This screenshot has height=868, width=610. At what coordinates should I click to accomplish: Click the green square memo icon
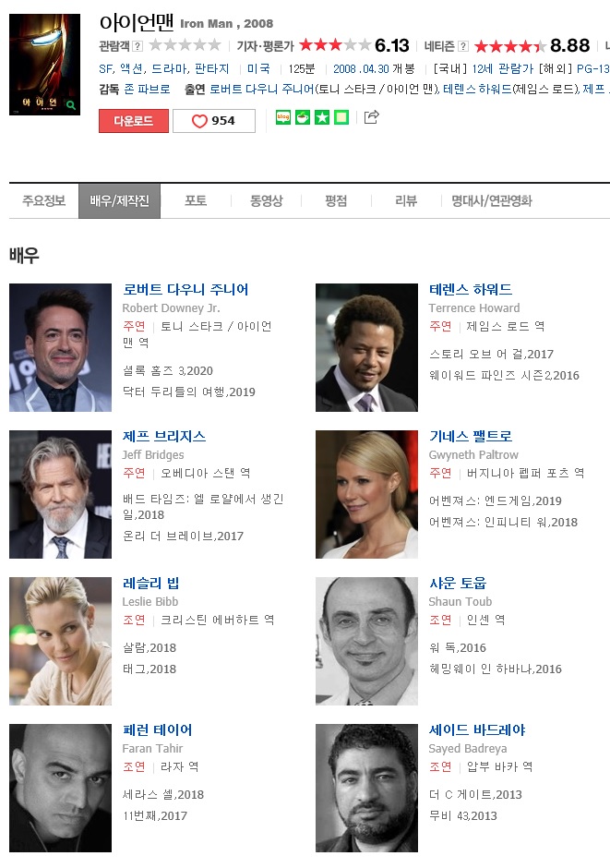(341, 117)
